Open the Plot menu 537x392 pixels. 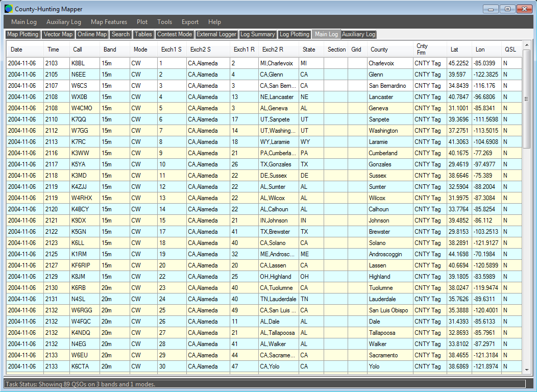142,22
